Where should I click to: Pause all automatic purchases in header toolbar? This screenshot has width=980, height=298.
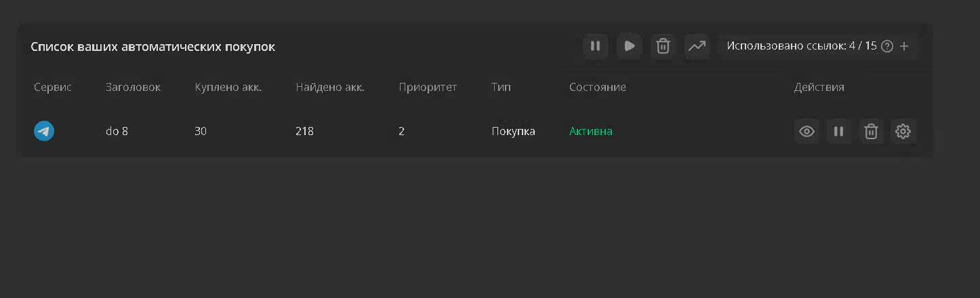[595, 46]
